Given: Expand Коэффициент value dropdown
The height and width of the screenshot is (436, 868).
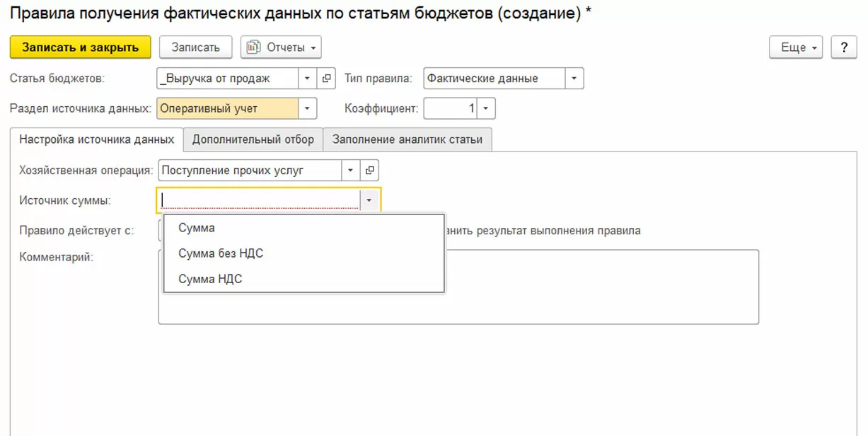Looking at the screenshot, I should pyautogui.click(x=487, y=108).
